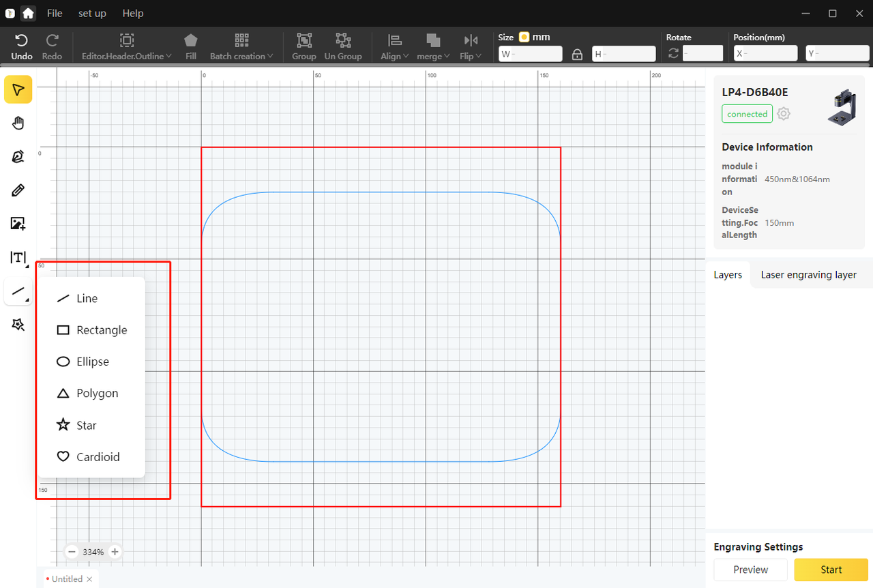The height and width of the screenshot is (588, 873).
Task: Switch to the Layers tab
Action: (728, 274)
